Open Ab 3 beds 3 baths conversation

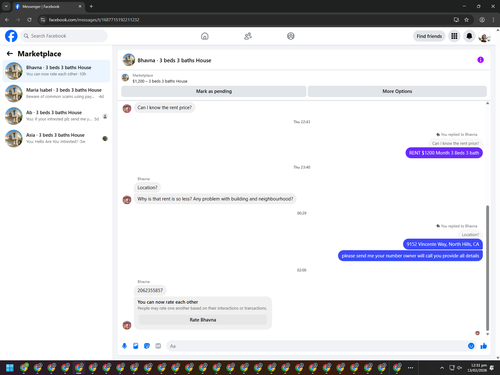(x=56, y=116)
